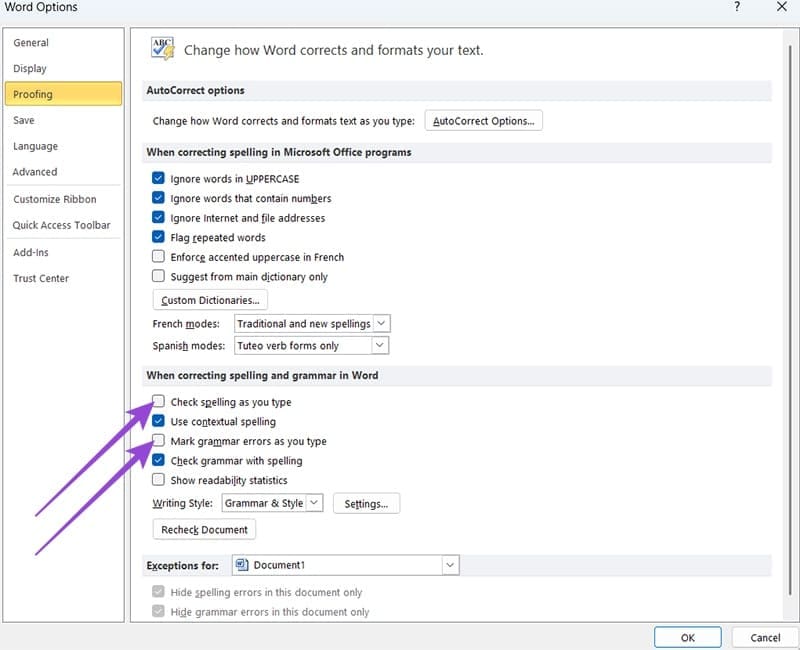Screen dimensions: 800x650
Task: Click the 'Exceptions for:' label
Action: (x=182, y=565)
